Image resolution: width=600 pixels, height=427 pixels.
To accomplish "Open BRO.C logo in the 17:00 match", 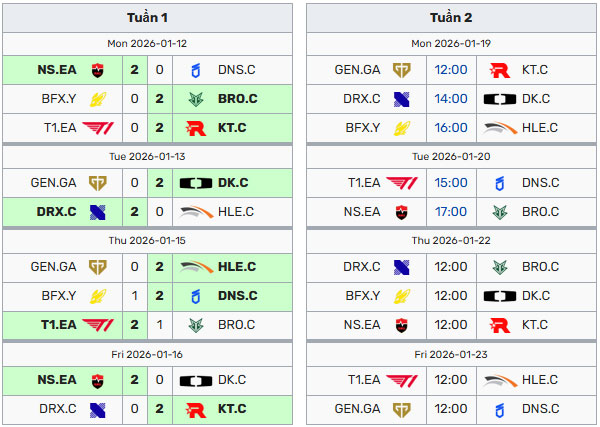I will [499, 211].
